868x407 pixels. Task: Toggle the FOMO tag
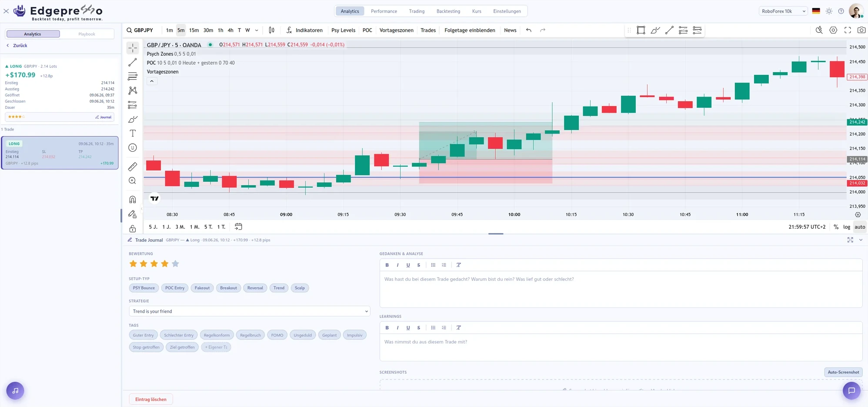click(277, 335)
